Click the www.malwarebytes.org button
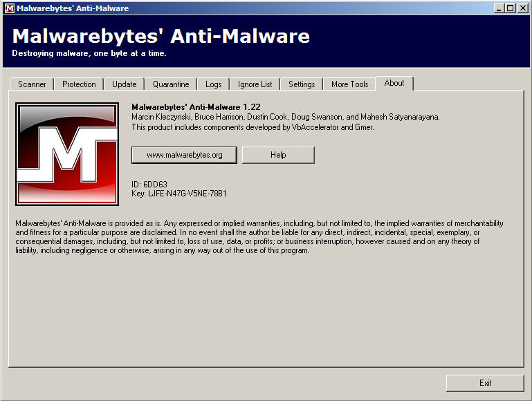The width and height of the screenshot is (532, 401). point(184,155)
